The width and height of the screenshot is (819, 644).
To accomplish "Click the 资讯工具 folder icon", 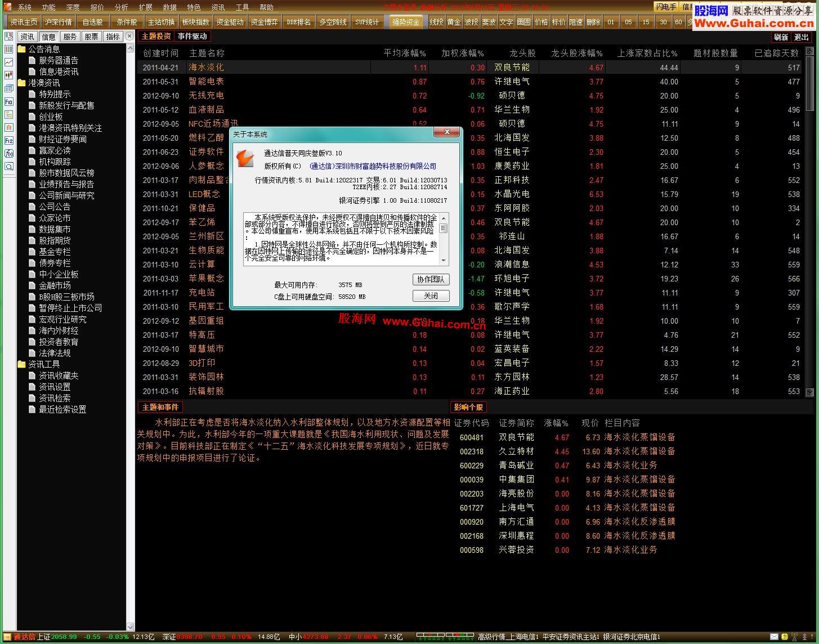I will pyautogui.click(x=22, y=364).
